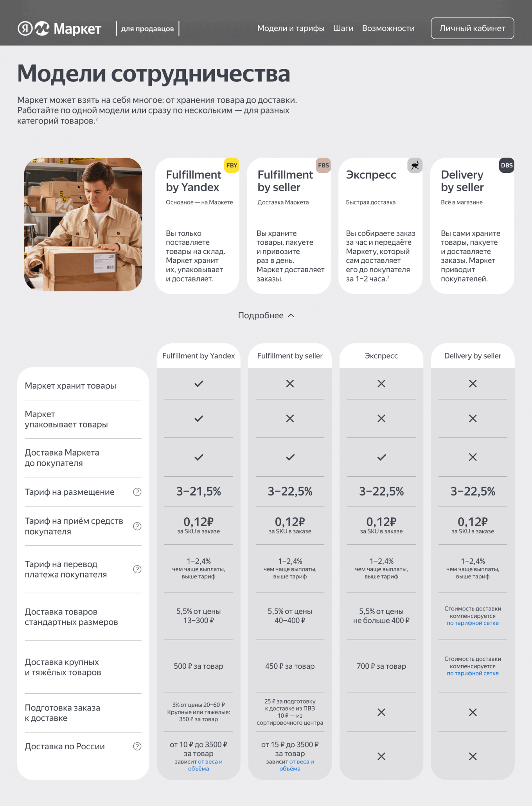The width and height of the screenshot is (532, 806).
Task: Click the FBS badge on Fulfillment by seller card
Action: coord(324,165)
